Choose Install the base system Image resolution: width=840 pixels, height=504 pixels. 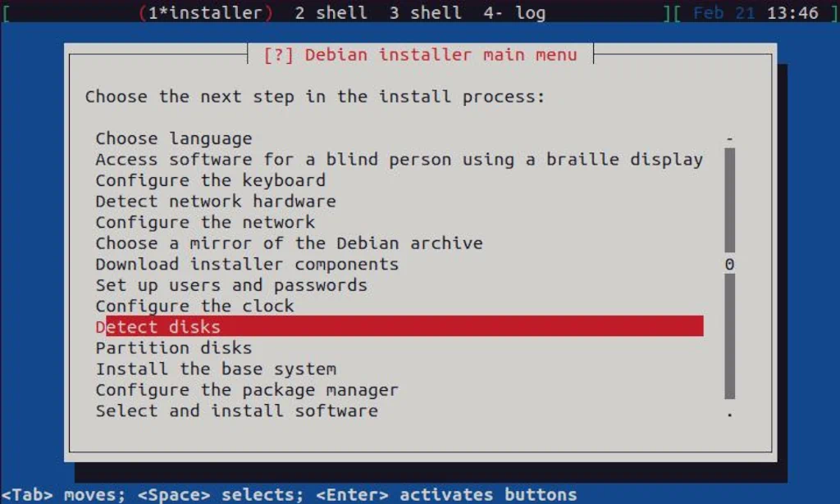[215, 368]
